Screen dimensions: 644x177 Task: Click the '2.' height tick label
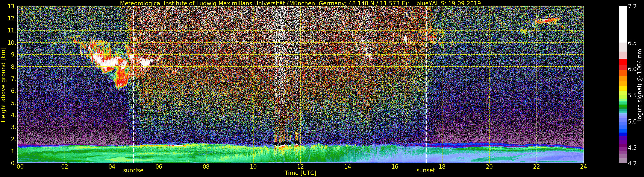click(x=13, y=139)
